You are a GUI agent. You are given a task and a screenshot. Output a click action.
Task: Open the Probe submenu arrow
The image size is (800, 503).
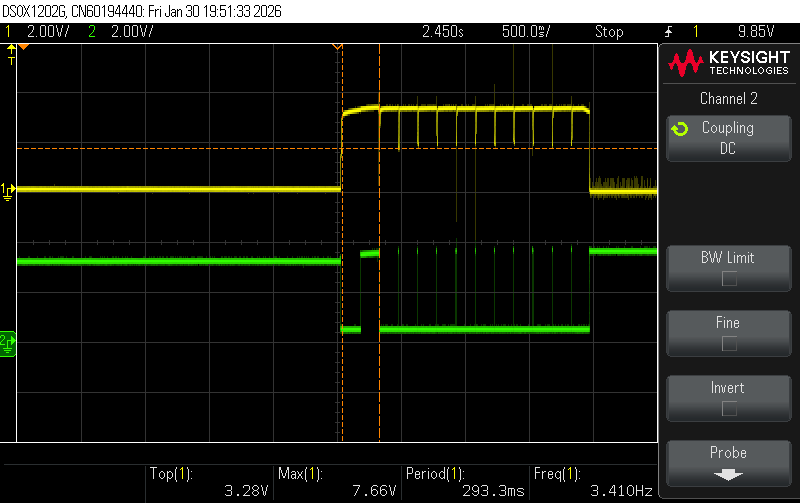pyautogui.click(x=728, y=475)
